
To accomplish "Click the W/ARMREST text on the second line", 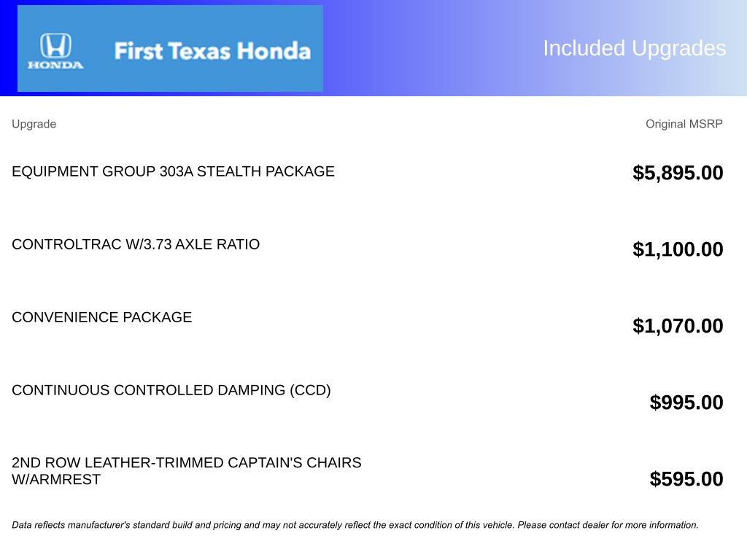I will 56,480.
